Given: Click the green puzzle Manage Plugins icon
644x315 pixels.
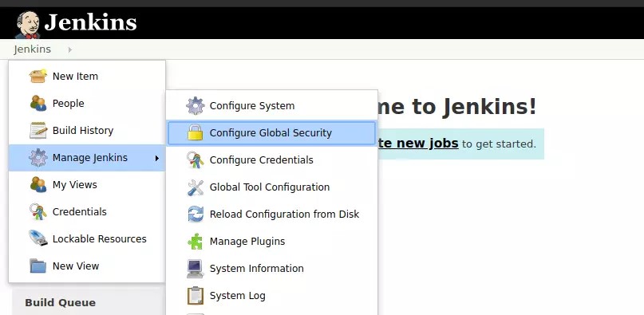Looking at the screenshot, I should (x=195, y=241).
